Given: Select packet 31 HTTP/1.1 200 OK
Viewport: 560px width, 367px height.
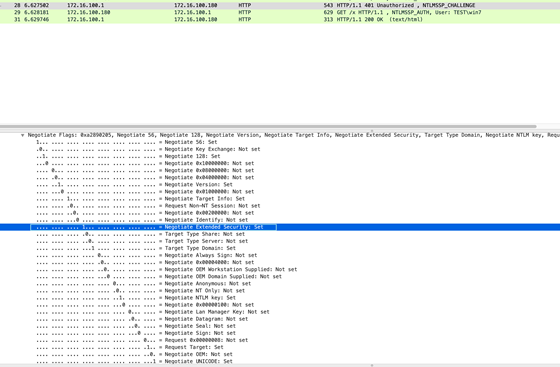Looking at the screenshot, I should pos(280,20).
